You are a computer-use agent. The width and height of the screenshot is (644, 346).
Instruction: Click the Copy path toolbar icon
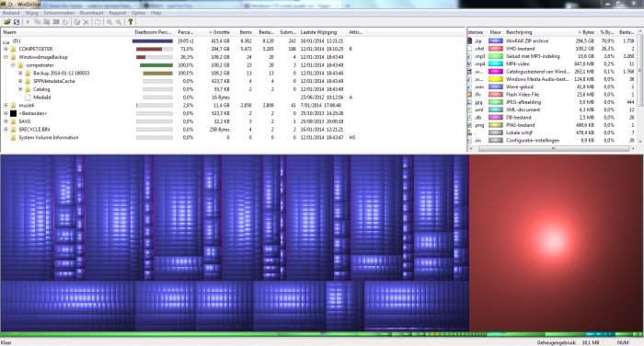[38, 22]
